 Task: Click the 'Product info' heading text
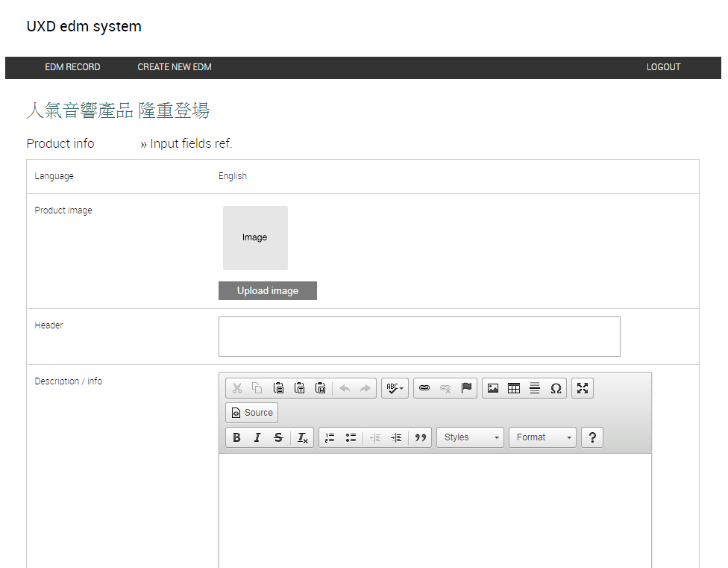point(60,144)
